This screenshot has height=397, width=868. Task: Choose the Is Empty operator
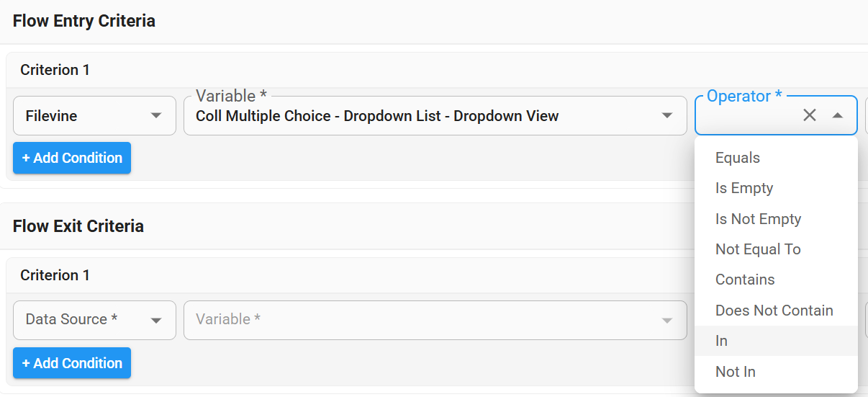[744, 188]
